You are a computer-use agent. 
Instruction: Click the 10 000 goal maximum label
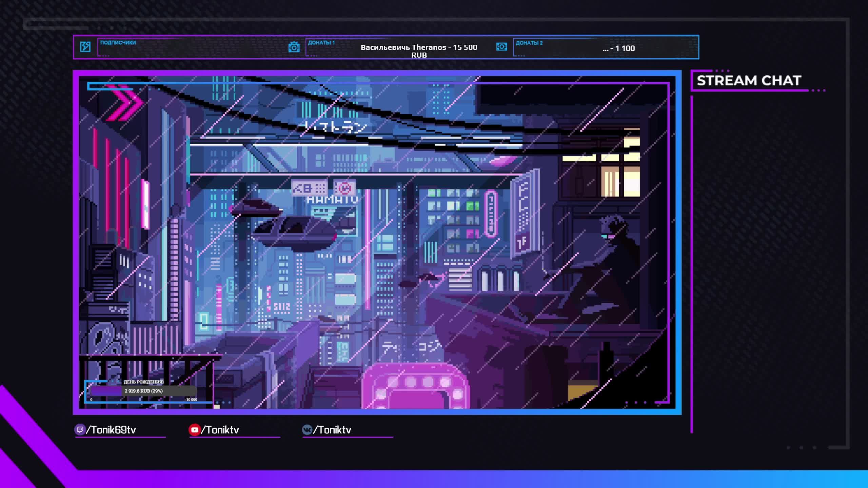[x=192, y=400]
